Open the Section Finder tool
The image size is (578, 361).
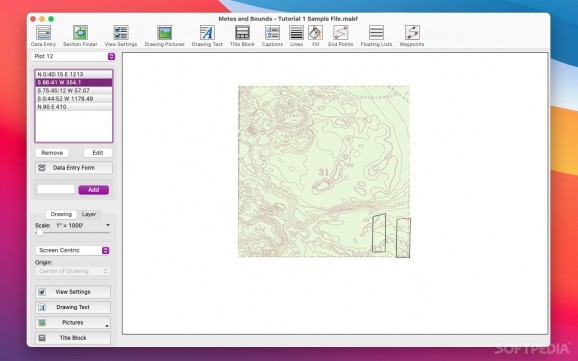pos(80,36)
